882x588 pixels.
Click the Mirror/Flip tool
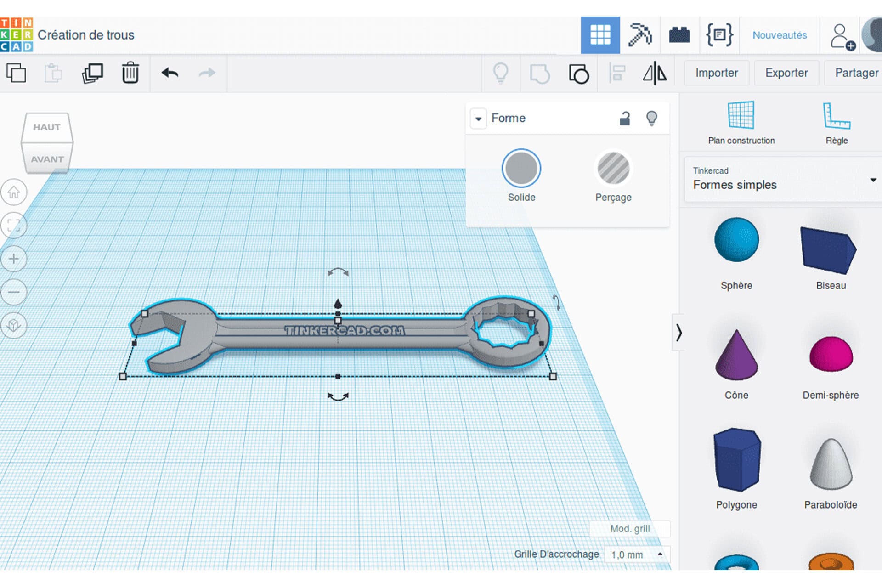coord(655,73)
